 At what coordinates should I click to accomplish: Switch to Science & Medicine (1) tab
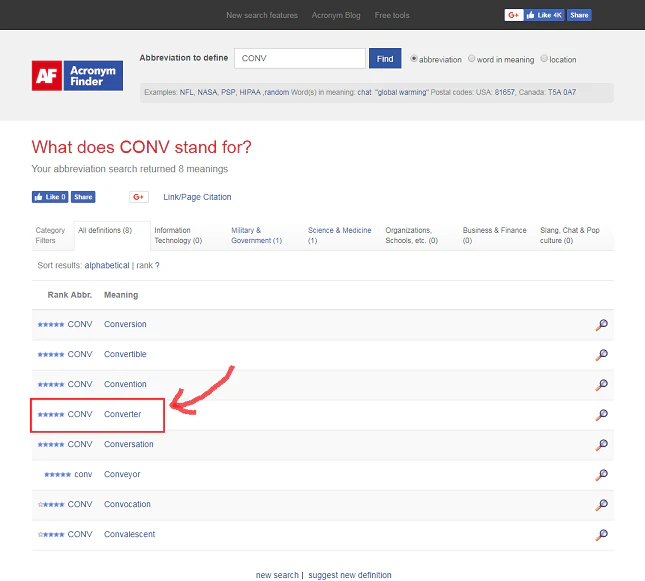coord(343,235)
